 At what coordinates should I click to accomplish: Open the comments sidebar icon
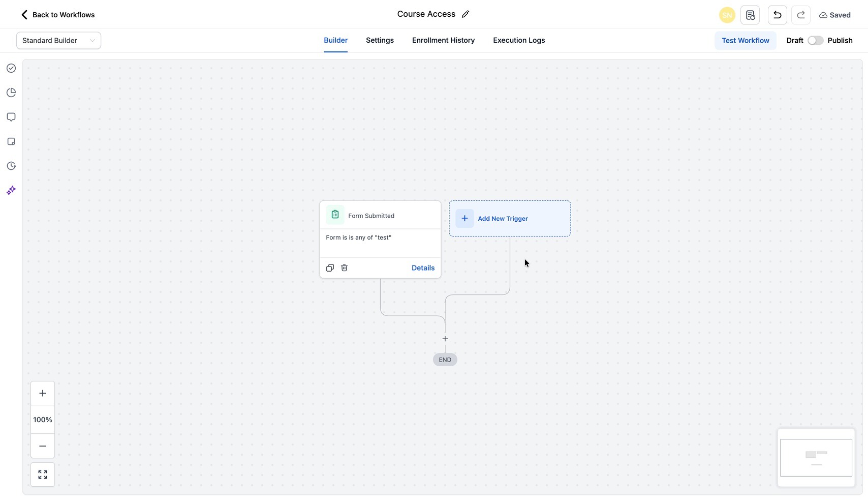click(11, 117)
